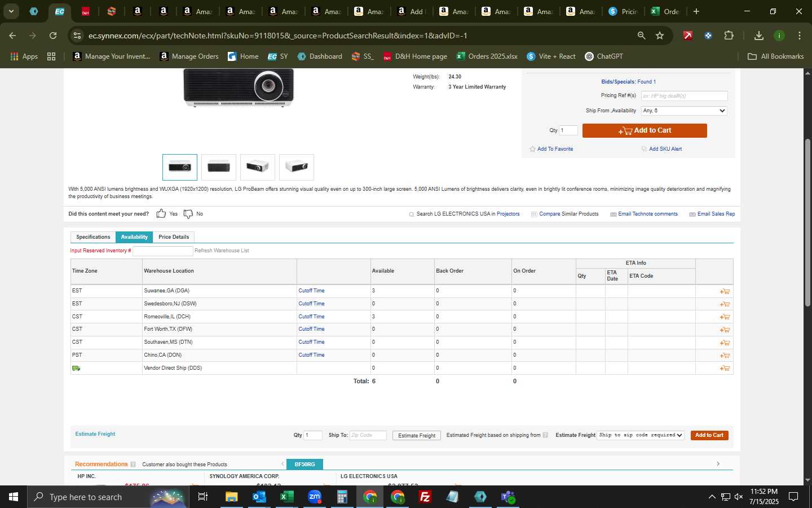Click the Pricing Ref # input field
Screen dimensions: 812x508
click(x=684, y=96)
